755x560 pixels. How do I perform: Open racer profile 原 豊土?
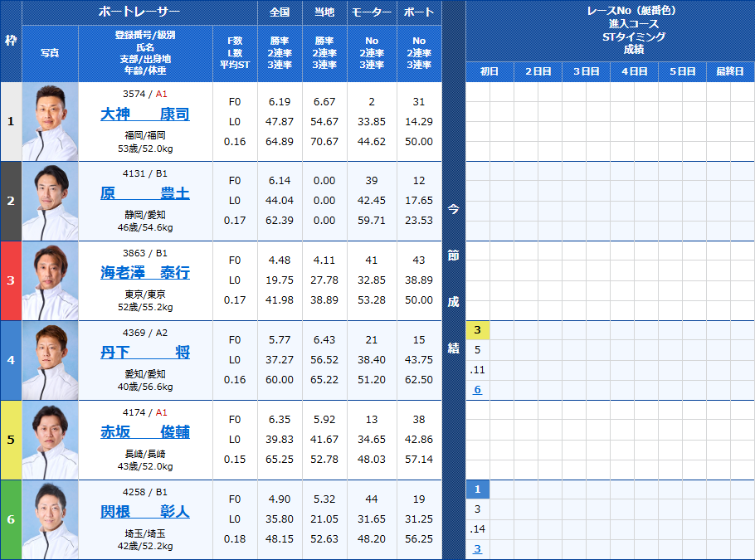click(x=145, y=193)
